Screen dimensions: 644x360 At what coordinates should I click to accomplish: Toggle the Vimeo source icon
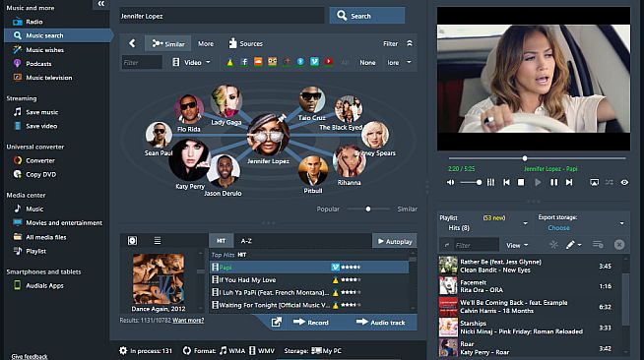coord(314,62)
